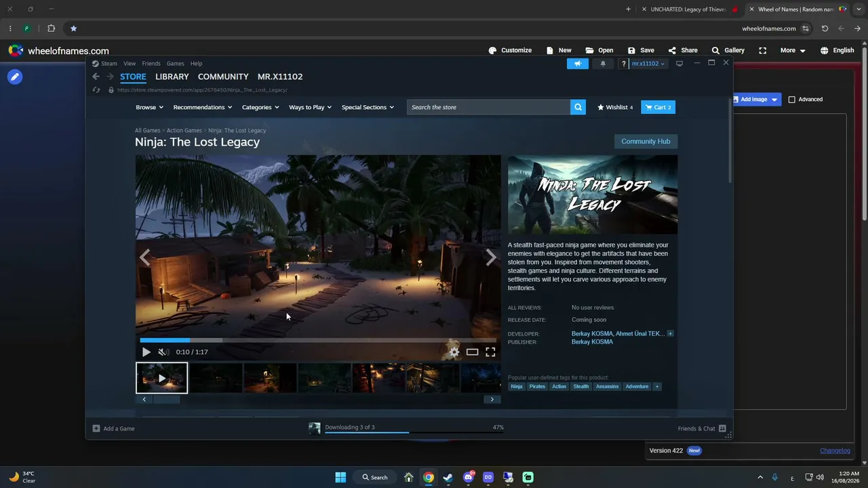Click the store search magnifier button
Image resolution: width=868 pixels, height=488 pixels.
tap(578, 107)
